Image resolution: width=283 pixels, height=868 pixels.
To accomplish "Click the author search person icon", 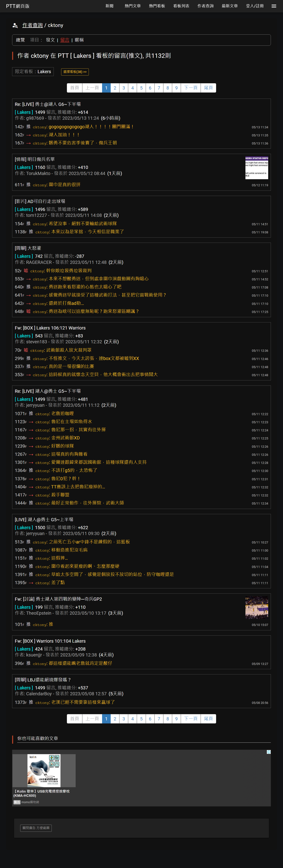I will [15, 26].
